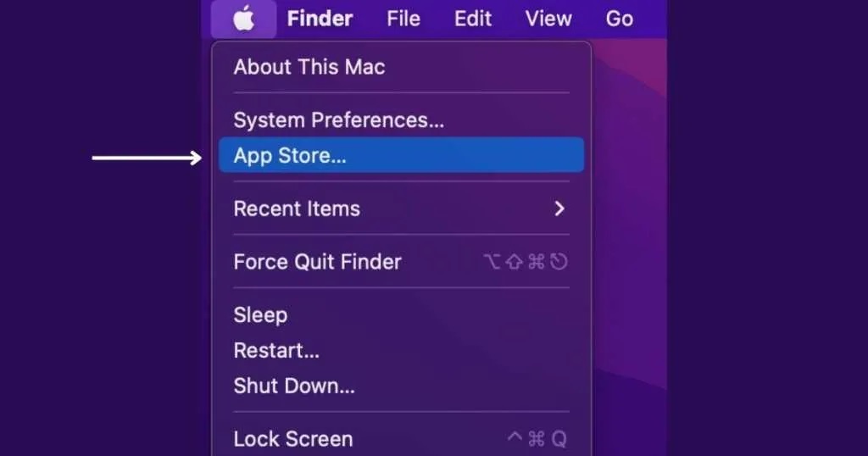Open System Preferences… from Apple menu
The width and height of the screenshot is (868, 456).
tap(401, 120)
